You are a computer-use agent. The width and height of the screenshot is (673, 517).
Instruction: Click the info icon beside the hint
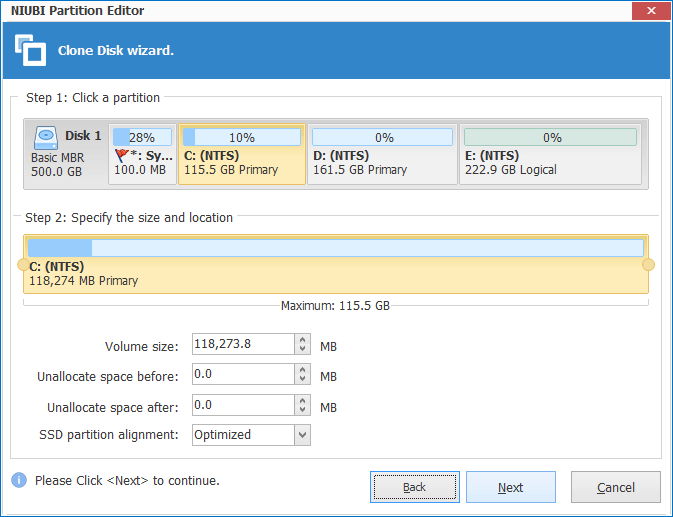point(18,480)
